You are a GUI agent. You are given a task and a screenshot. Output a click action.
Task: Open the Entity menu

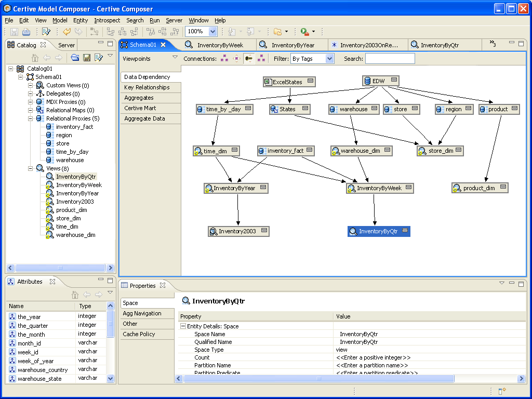click(81, 20)
